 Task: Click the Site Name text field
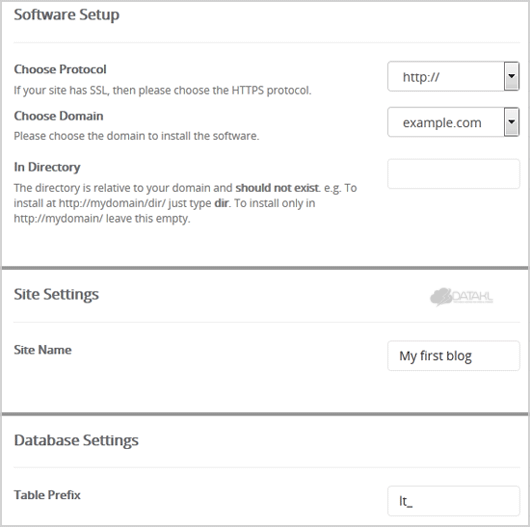click(453, 356)
